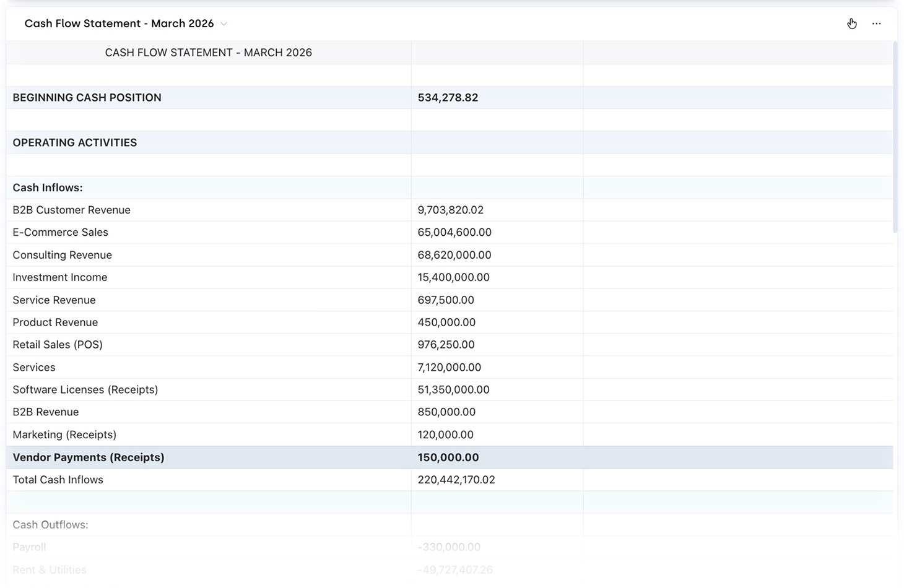Select the B2B Customer Revenue cell

coord(209,210)
